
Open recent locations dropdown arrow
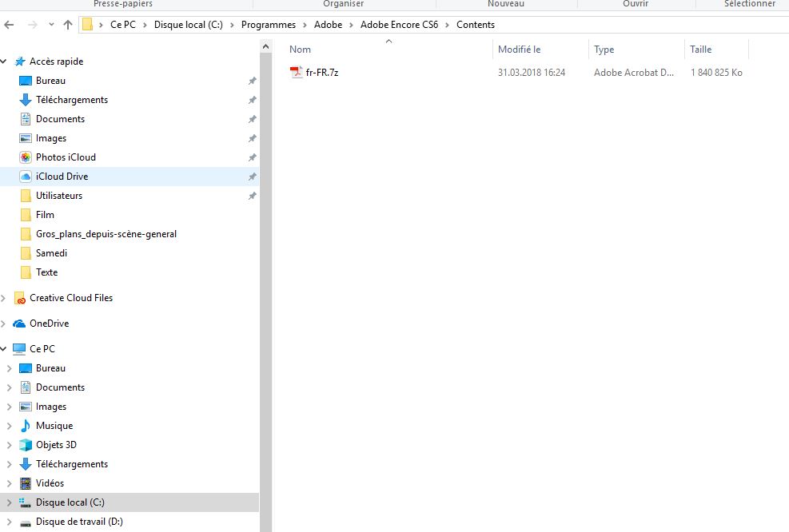(x=51, y=25)
